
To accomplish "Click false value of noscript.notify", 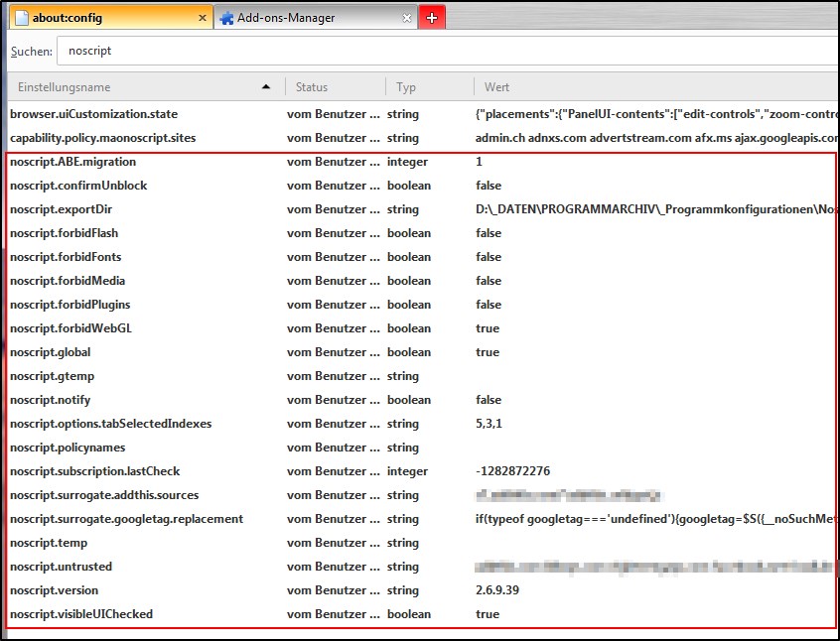I will click(x=489, y=400).
